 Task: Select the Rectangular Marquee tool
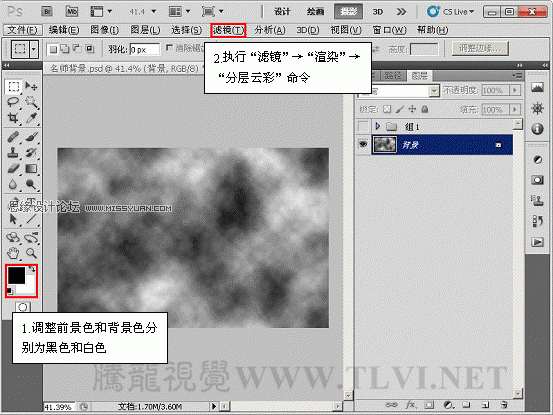(13, 86)
